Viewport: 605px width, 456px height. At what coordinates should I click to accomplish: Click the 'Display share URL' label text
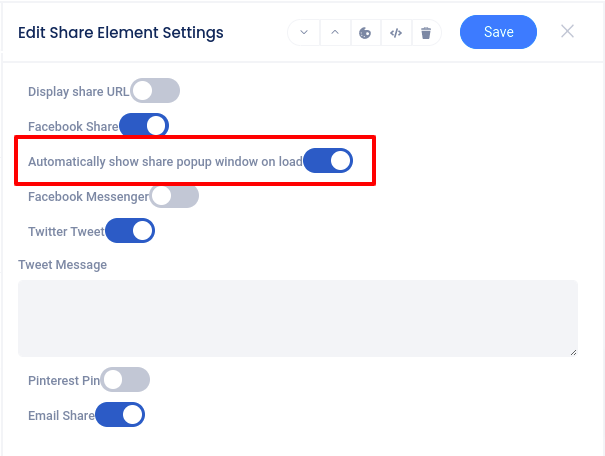coord(79,92)
